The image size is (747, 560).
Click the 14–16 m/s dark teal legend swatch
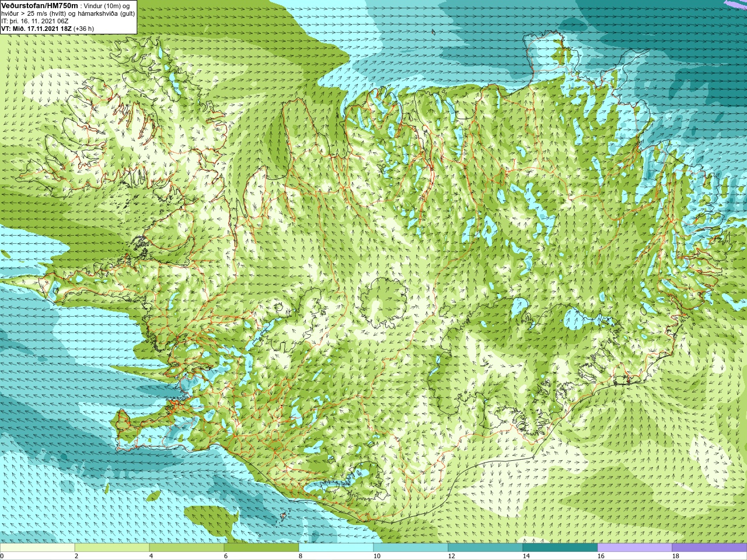pos(560,548)
